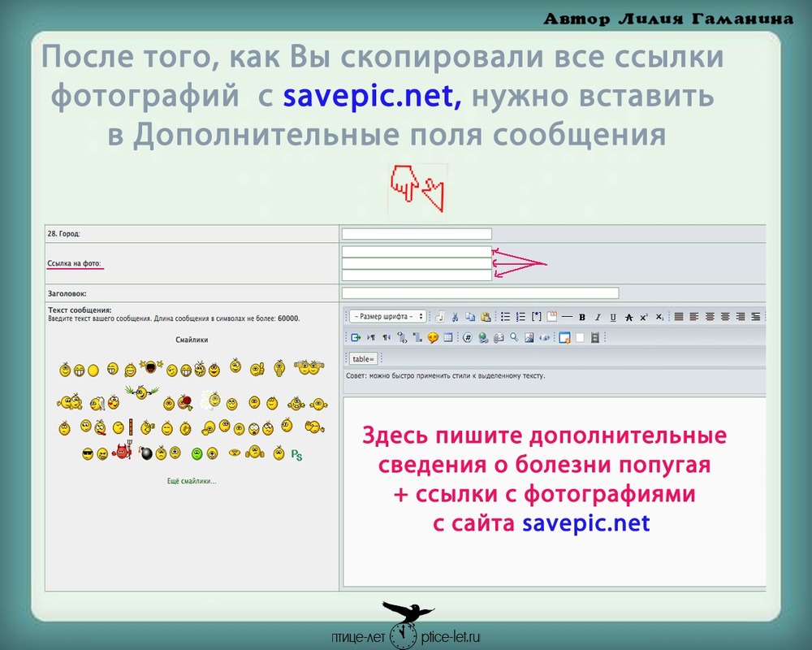Click the «table=» toolbar button
Screen dimensions: 812x650
point(363,358)
